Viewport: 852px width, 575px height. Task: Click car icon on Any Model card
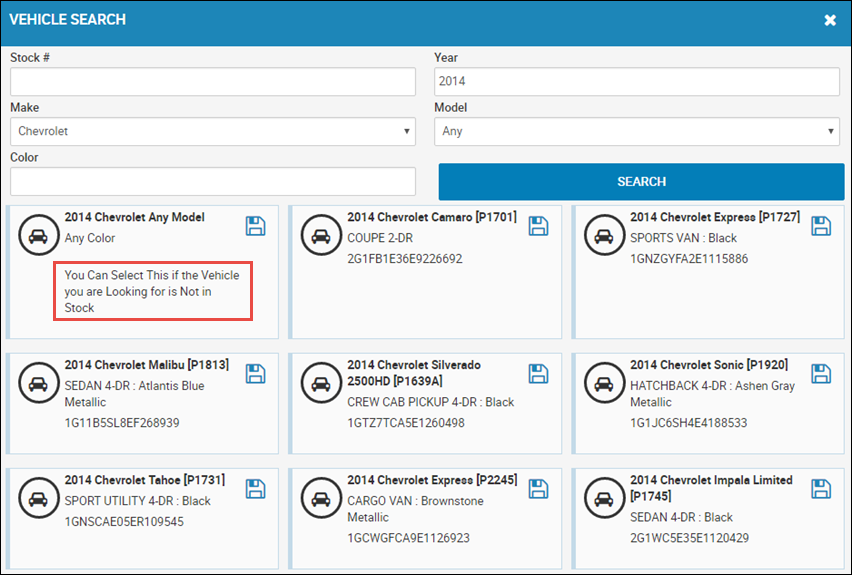38,235
